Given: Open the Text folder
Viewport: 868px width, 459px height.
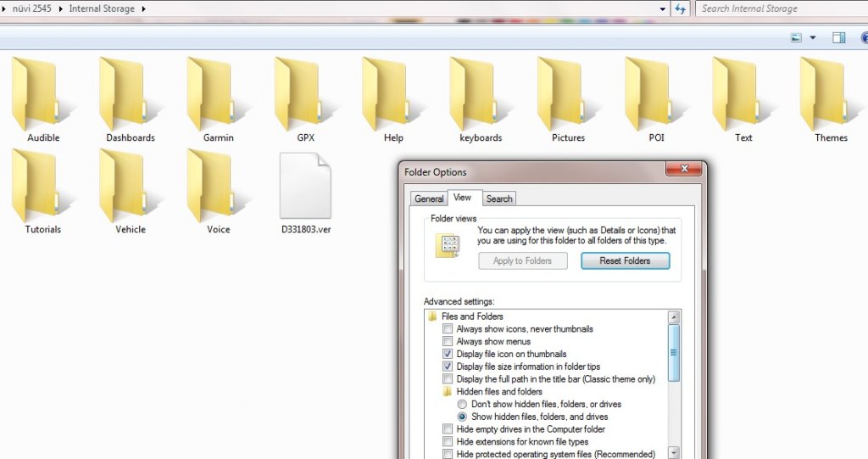Looking at the screenshot, I should tap(743, 100).
